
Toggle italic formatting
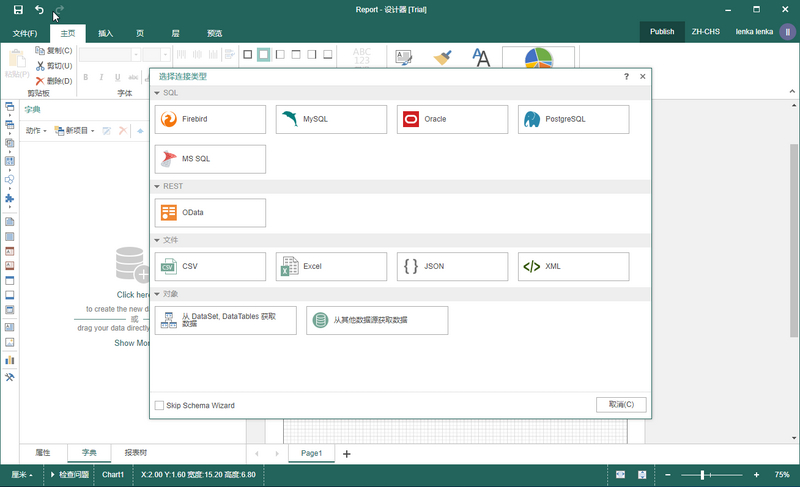tap(101, 78)
